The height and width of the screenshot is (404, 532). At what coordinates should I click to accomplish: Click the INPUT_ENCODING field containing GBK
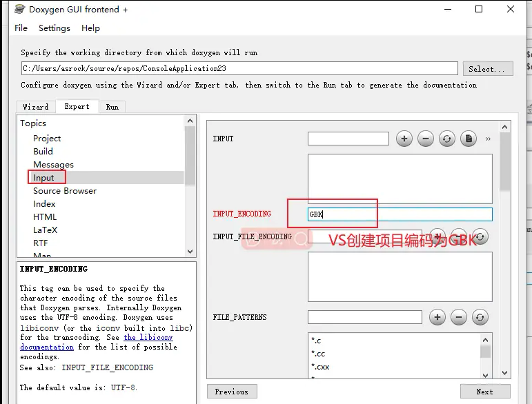coord(400,214)
